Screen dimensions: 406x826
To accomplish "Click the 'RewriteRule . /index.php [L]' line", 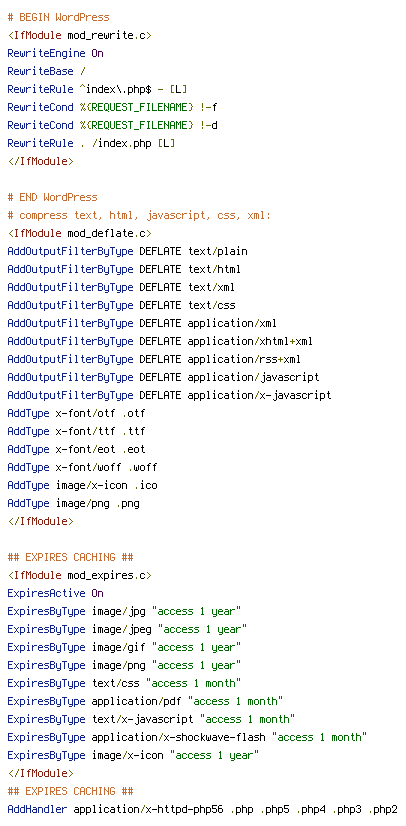I will [92, 143].
